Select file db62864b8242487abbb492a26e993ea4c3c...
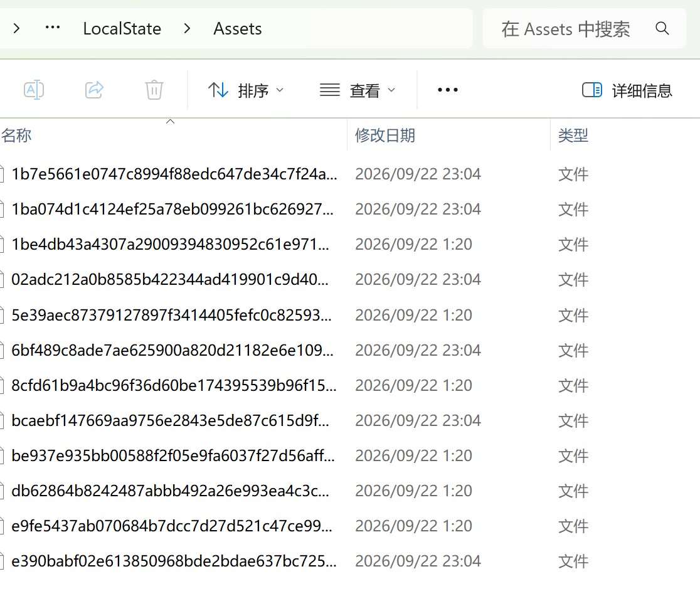 170,491
